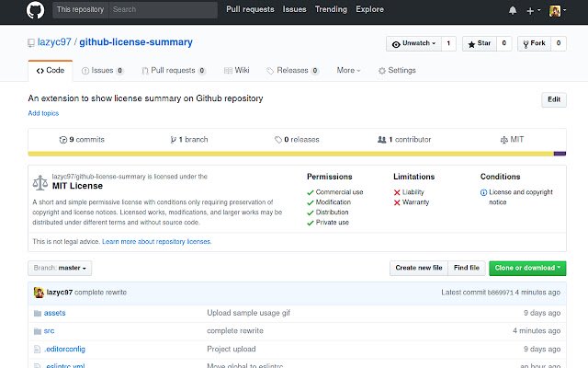Edit the repository description
Image resolution: width=588 pixels, height=368 pixels.
pyautogui.click(x=554, y=100)
